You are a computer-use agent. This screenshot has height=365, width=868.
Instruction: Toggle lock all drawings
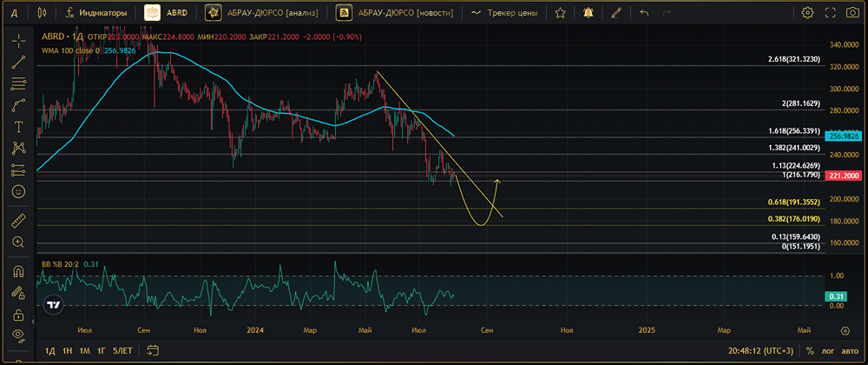click(x=17, y=314)
